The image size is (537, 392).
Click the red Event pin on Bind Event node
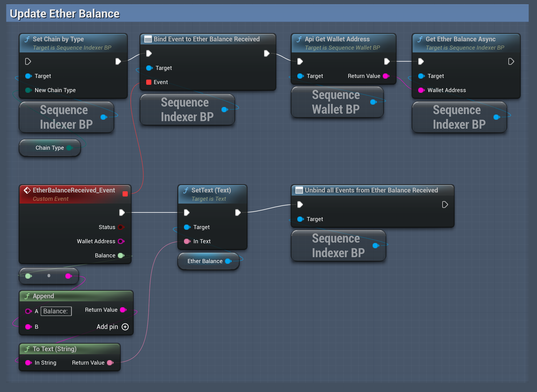(149, 82)
